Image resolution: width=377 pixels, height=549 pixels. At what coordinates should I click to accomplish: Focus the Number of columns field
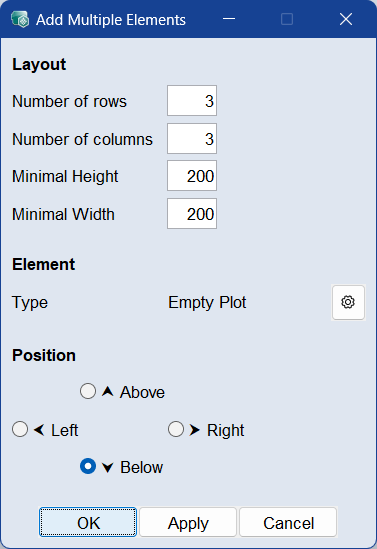point(192,138)
